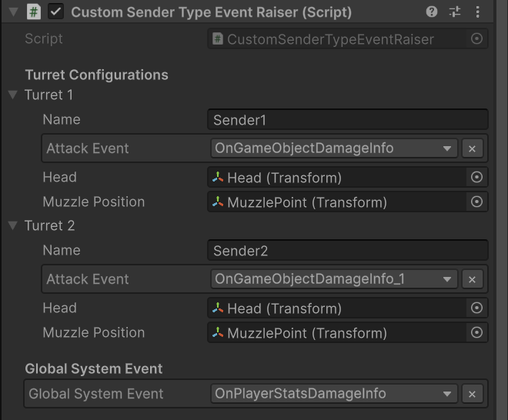Disable the Custom Sender Type Event Raiser checkbox

[55, 12]
